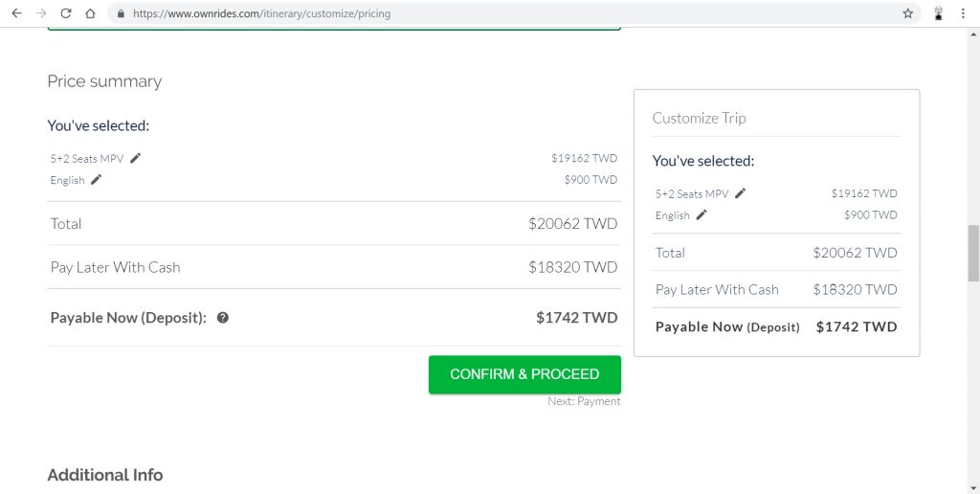Viewport: 980px width, 494px height.
Task: Open the browser home page
Action: 90,13
